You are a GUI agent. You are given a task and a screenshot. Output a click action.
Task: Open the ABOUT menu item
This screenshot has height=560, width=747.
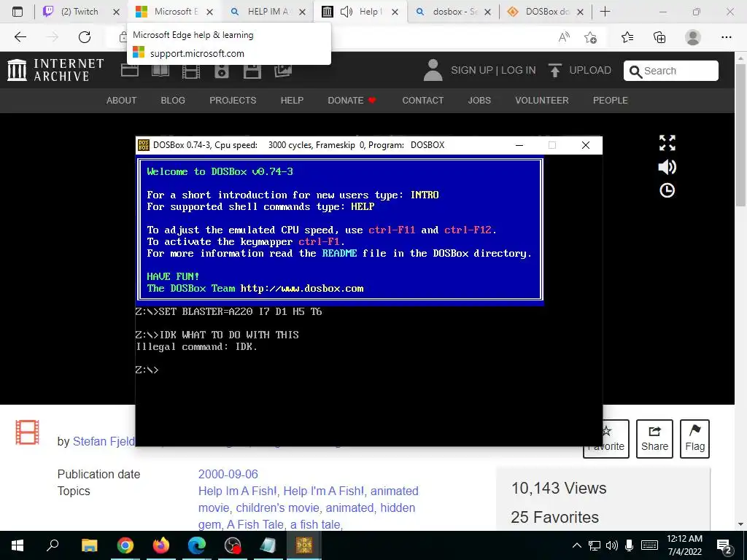point(122,101)
